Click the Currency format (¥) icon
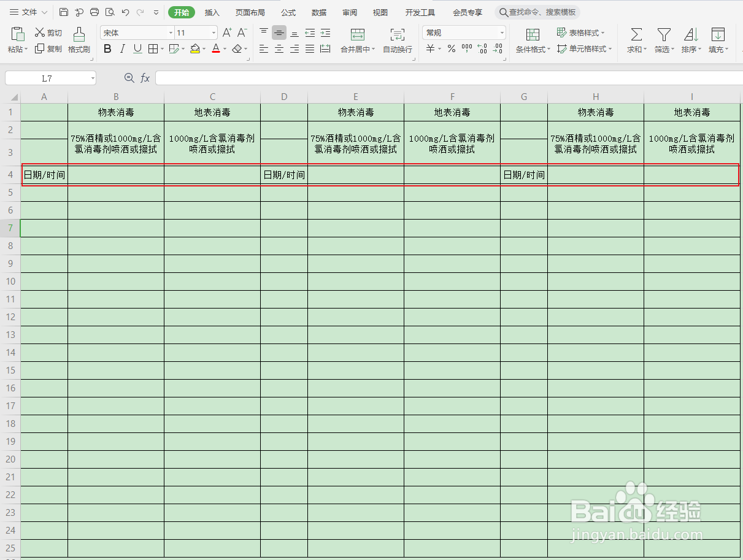Viewport: 743px width, 560px height. coord(431,49)
